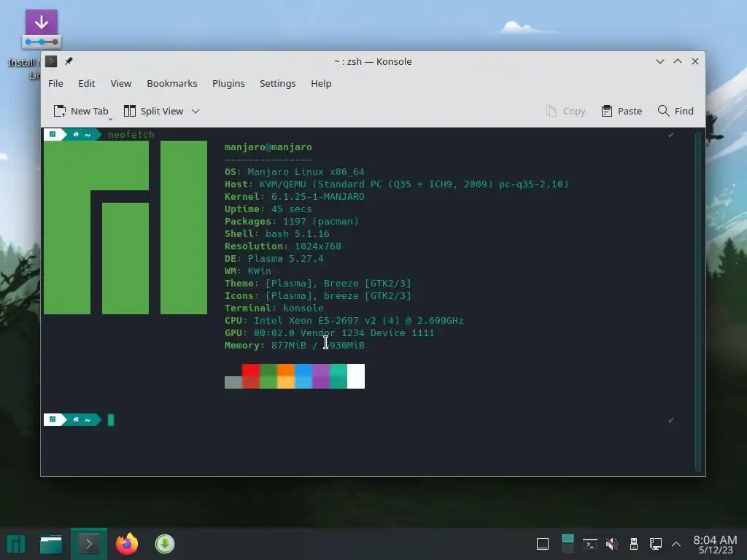Open the removable devices tray icon
The width and height of the screenshot is (747, 560).
tap(634, 544)
